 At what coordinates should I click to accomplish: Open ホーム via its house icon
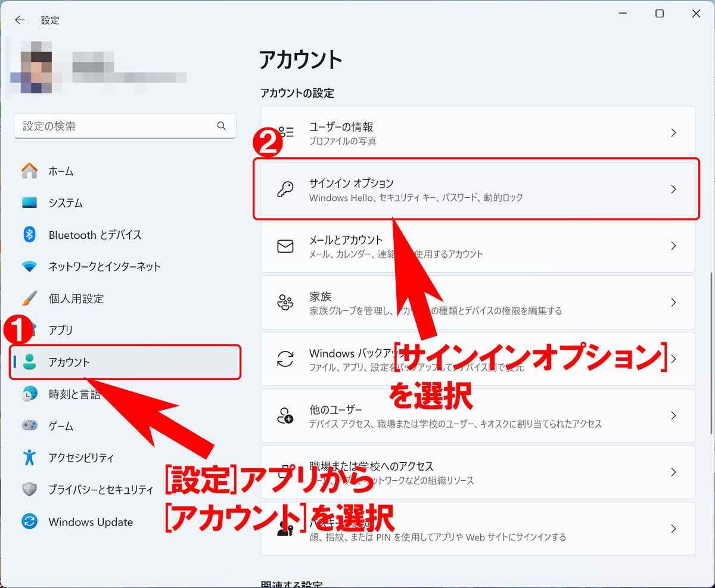coord(29,171)
